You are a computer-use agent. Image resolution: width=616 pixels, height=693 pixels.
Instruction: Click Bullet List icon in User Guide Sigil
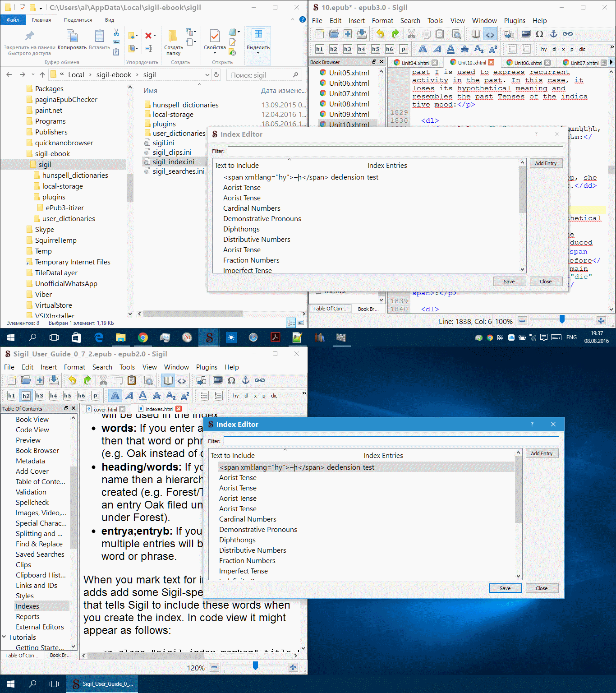pyautogui.click(x=204, y=396)
